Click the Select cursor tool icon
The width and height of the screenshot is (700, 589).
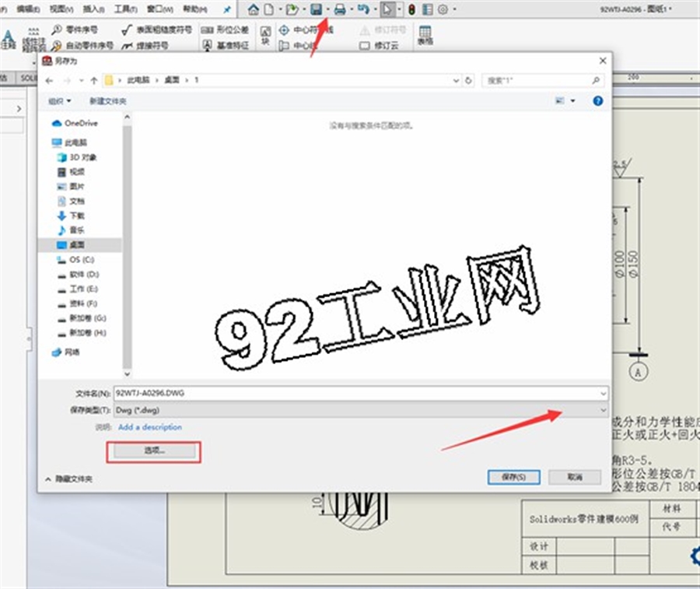point(387,9)
